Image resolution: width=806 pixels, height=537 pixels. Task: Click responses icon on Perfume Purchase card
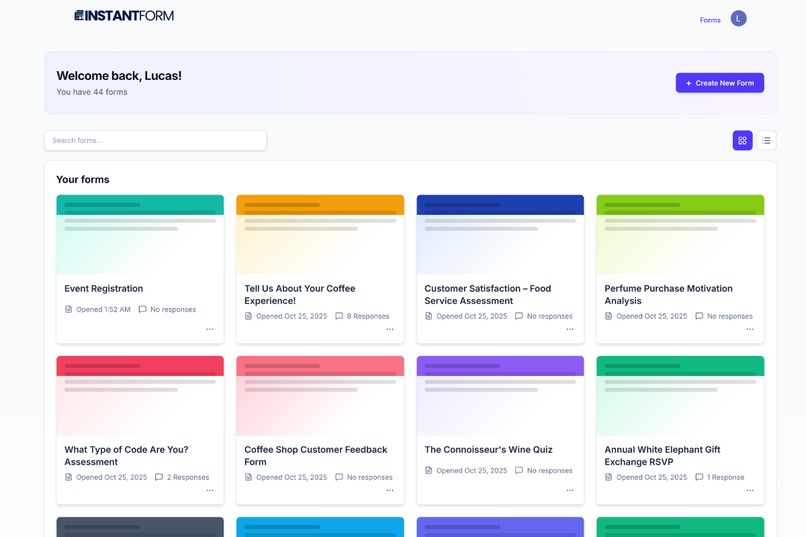[x=699, y=316]
